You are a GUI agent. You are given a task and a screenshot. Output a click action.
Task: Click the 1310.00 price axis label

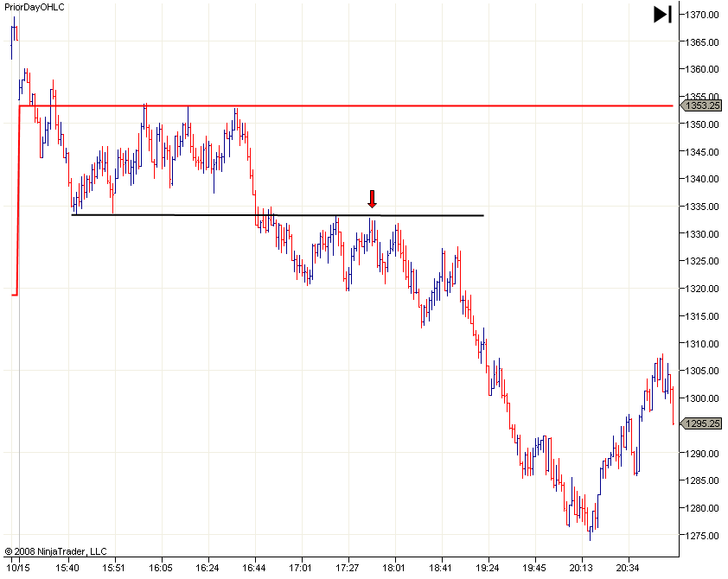point(701,344)
